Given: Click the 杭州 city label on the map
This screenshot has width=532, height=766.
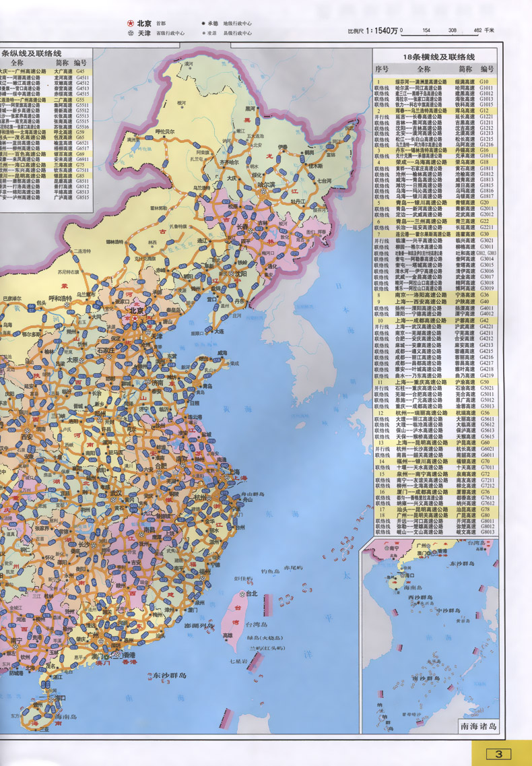Looking at the screenshot, I should pyautogui.click(x=200, y=497).
